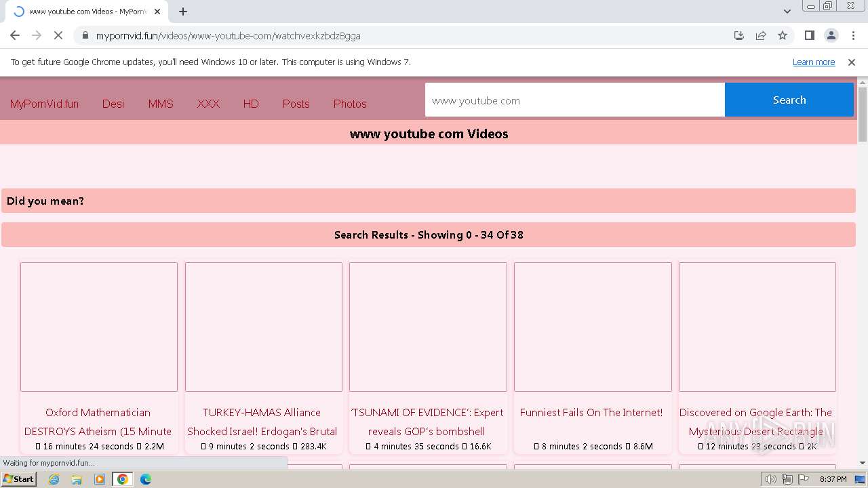Share this page icon in address bar
The image size is (868, 488).
tap(761, 35)
